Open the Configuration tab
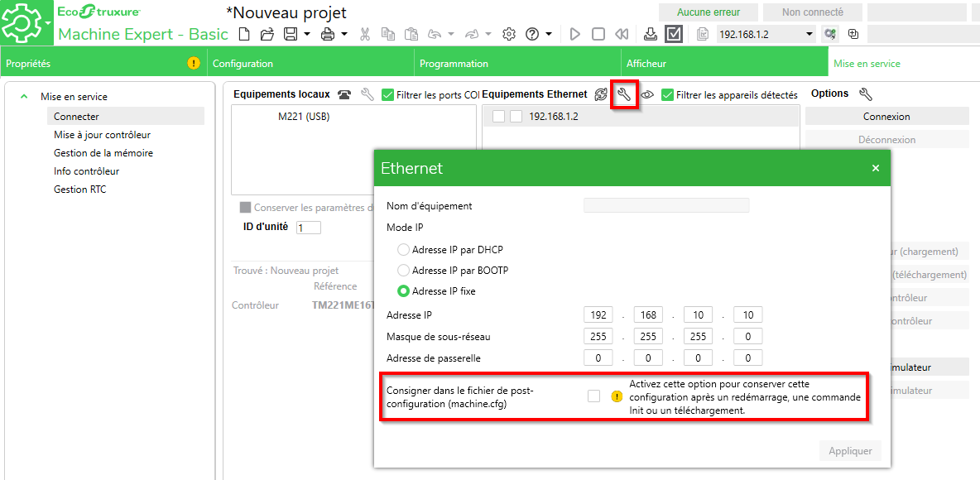This screenshot has width=980, height=480. click(243, 64)
